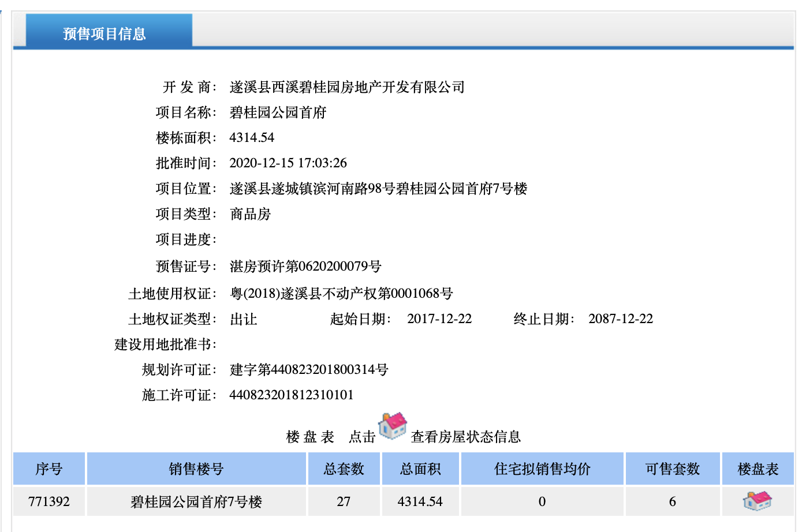Click start date value 2017-12-22

click(x=439, y=319)
